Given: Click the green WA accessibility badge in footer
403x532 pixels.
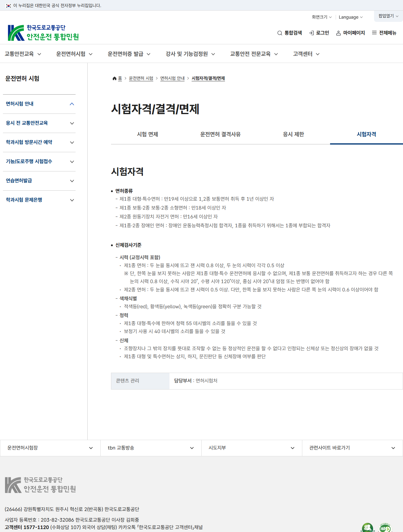Looking at the screenshot, I should coord(385,528).
